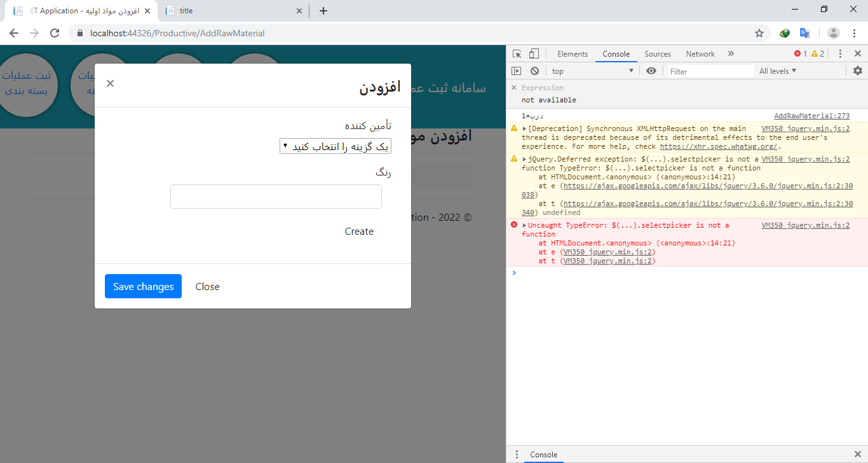Show the console sidebar panel icon
The height and width of the screenshot is (463, 868).
[517, 71]
